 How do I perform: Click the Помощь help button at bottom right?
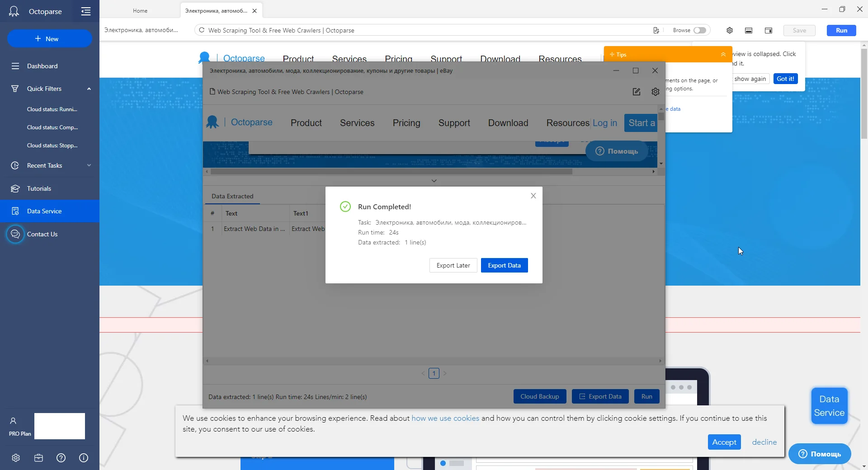tap(820, 454)
